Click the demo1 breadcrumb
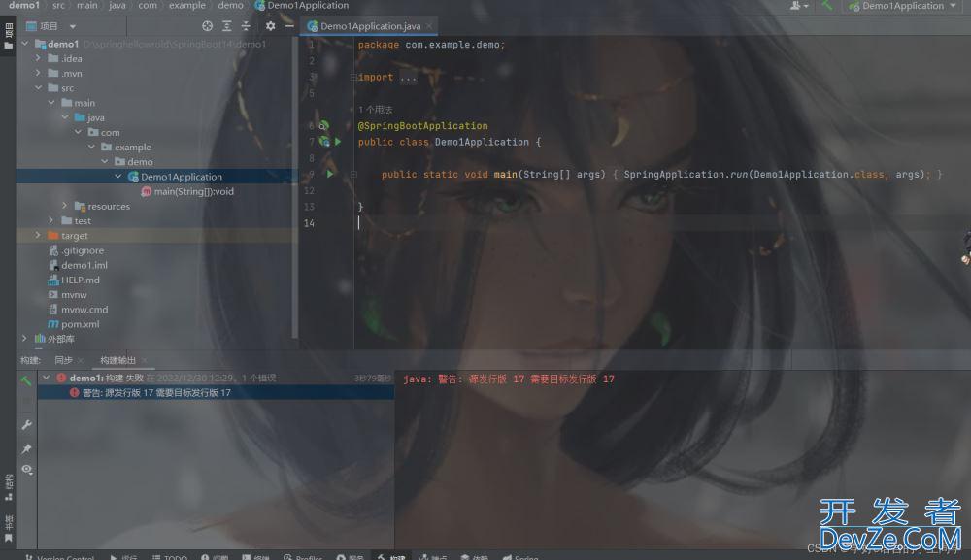 point(23,6)
